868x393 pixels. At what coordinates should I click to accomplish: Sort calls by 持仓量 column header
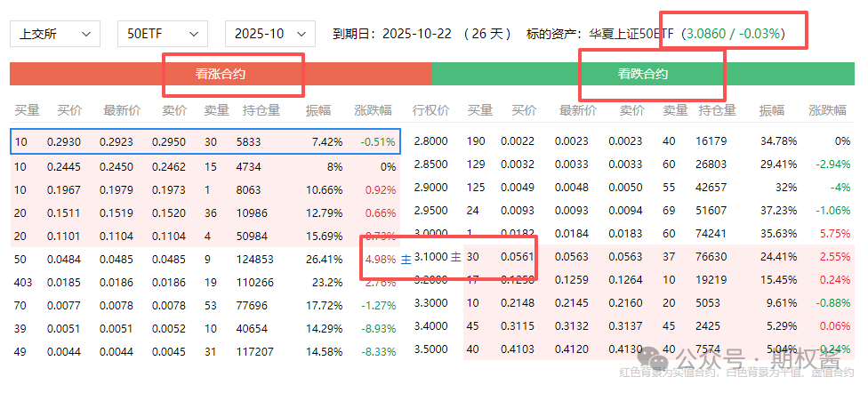click(261, 111)
